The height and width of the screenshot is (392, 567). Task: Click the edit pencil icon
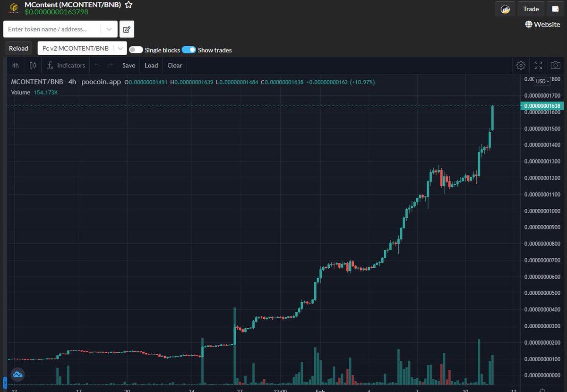pos(127,29)
